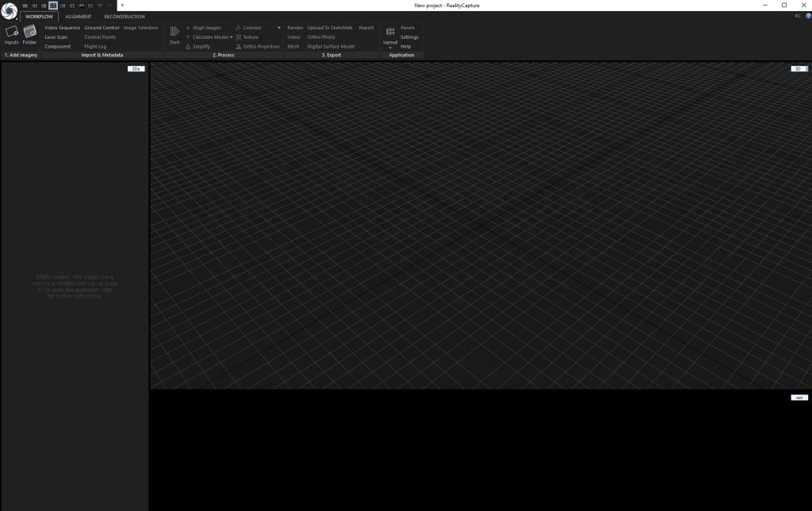The width and height of the screenshot is (812, 511).
Task: Click the small slider next to the 3D label
Action: tap(806, 68)
